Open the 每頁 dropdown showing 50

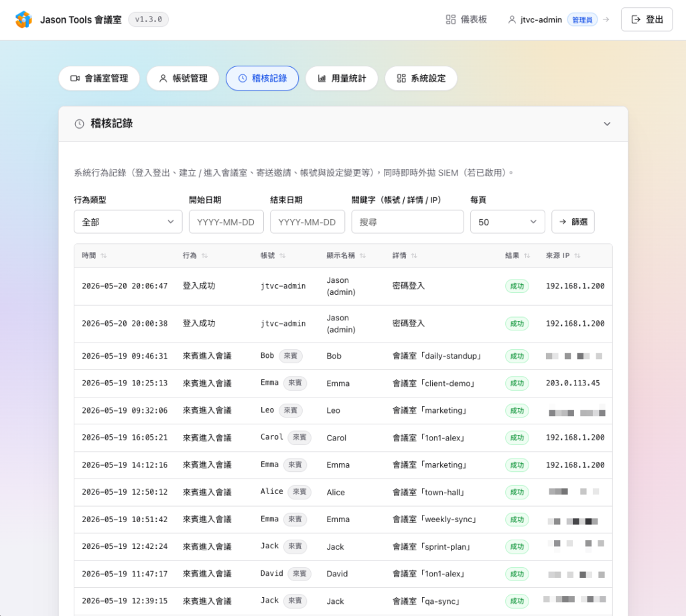(508, 222)
